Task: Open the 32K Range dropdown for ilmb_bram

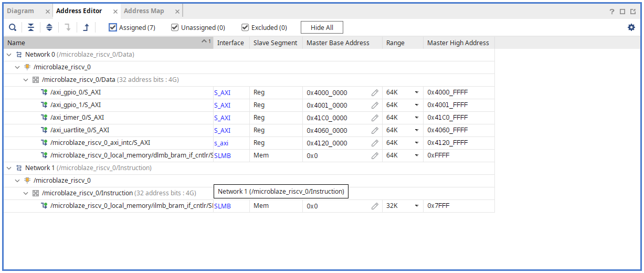Action: coord(417,206)
